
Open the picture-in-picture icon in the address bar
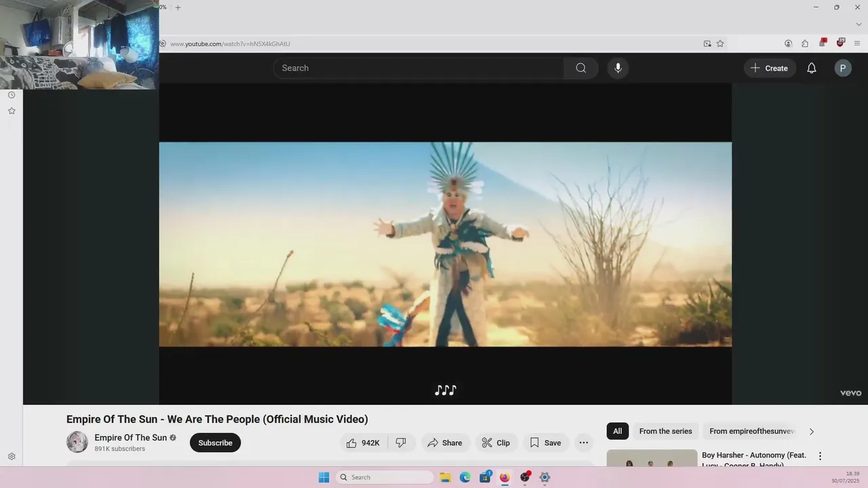707,43
